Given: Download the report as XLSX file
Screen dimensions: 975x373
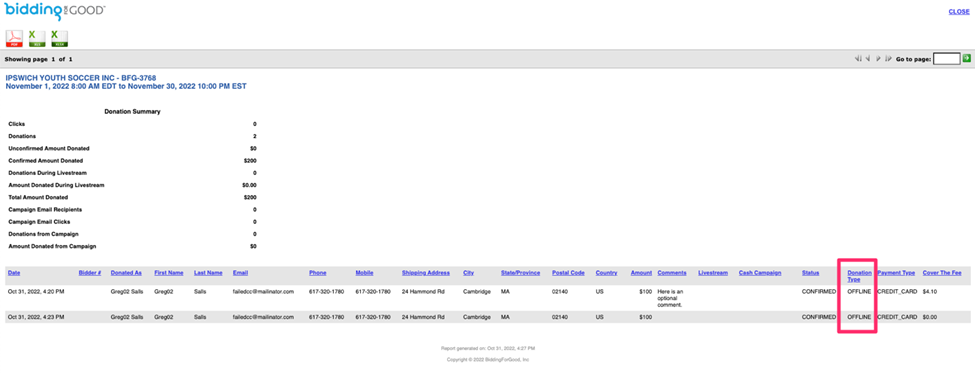Looking at the screenshot, I should [x=60, y=39].
